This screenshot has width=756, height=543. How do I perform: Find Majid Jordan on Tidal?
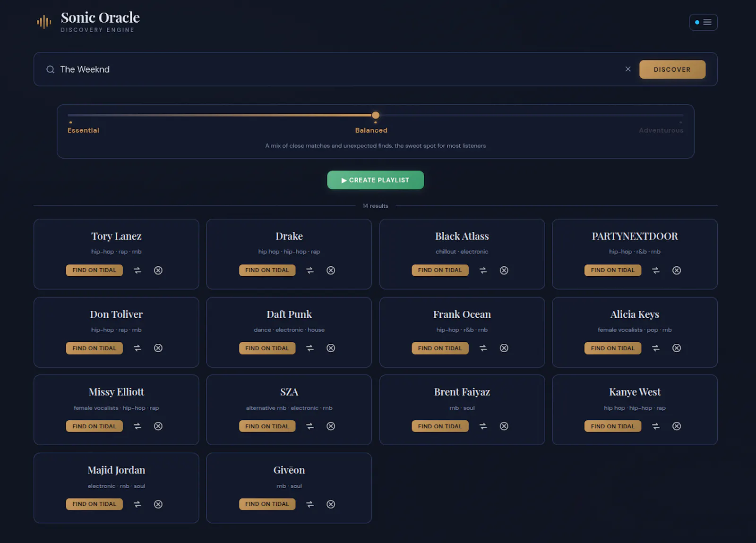94,504
